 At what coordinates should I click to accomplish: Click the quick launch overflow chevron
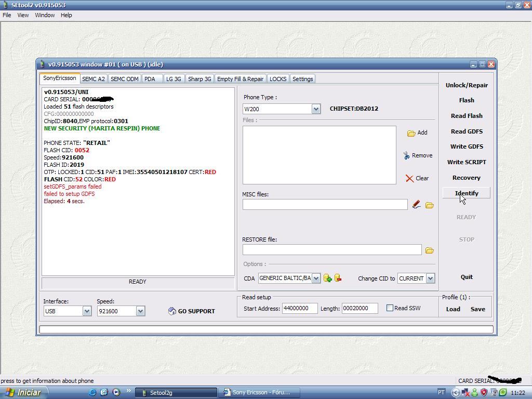(x=129, y=391)
